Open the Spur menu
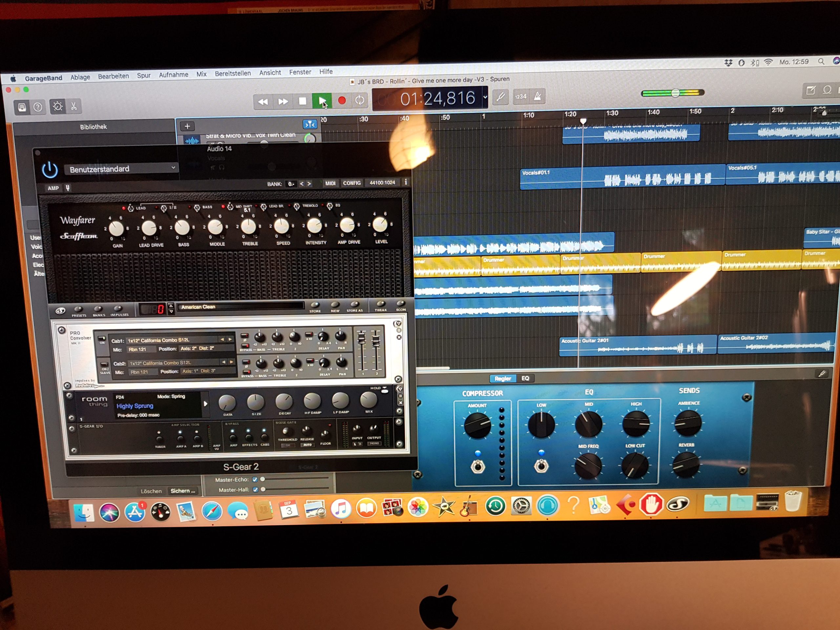This screenshot has height=630, width=840. click(x=143, y=75)
